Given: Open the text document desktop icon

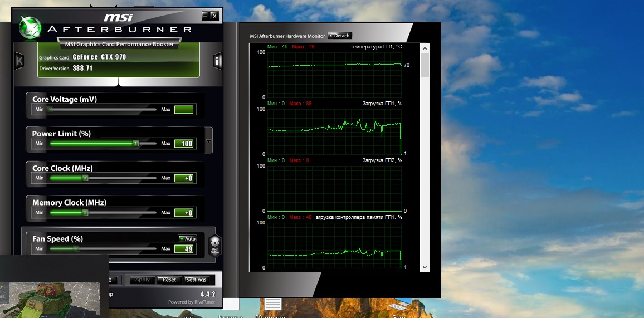Looking at the screenshot, I should tap(273, 305).
